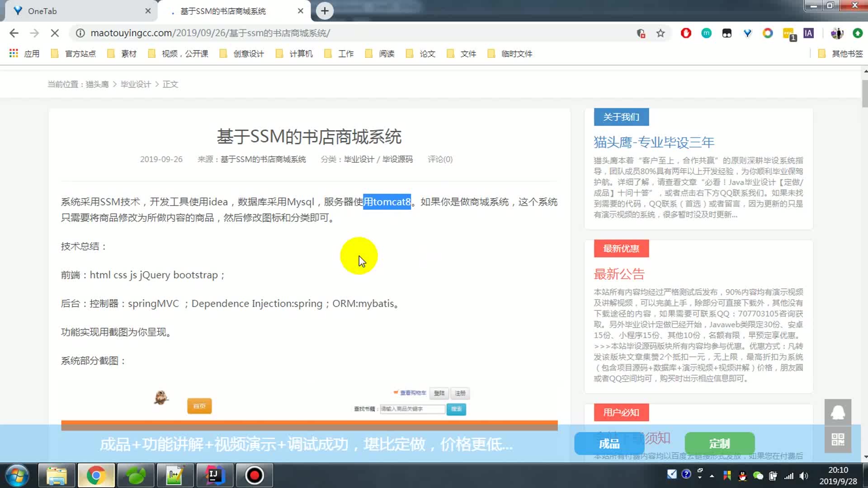
Task: Click the blue 成品 button
Action: point(609,444)
